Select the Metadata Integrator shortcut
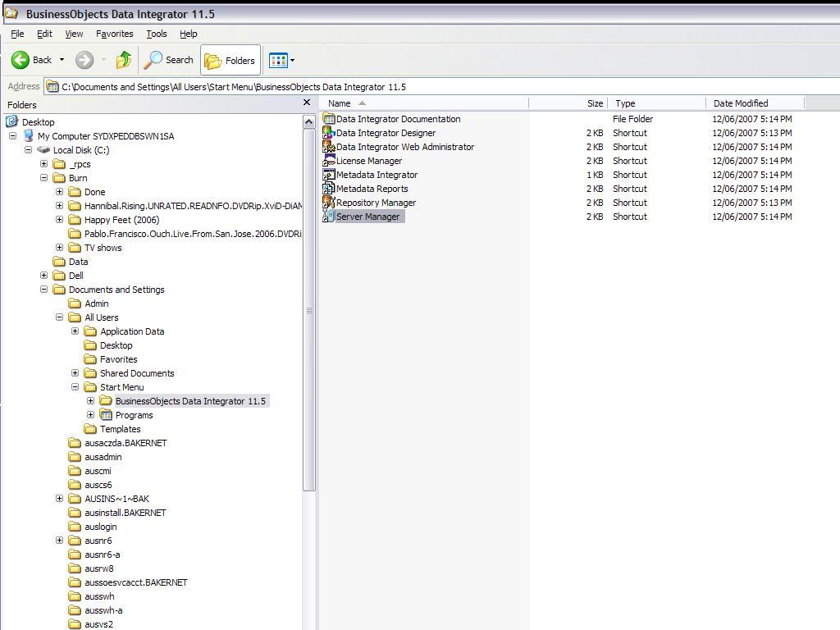Image resolution: width=840 pixels, height=630 pixels. (376, 174)
